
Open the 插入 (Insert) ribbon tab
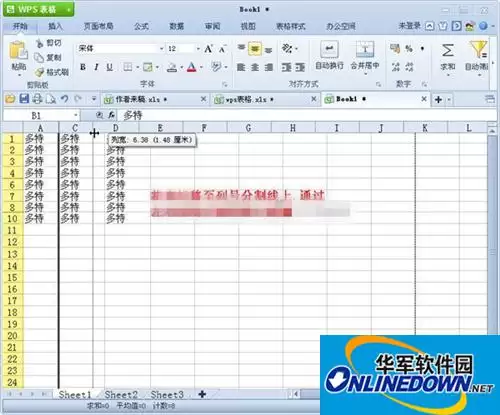coord(55,26)
